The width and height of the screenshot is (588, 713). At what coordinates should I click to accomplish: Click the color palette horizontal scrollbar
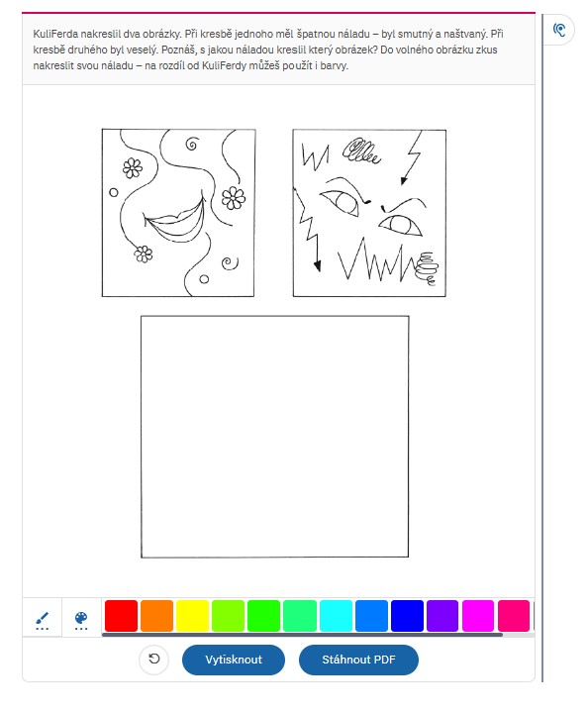point(302,635)
